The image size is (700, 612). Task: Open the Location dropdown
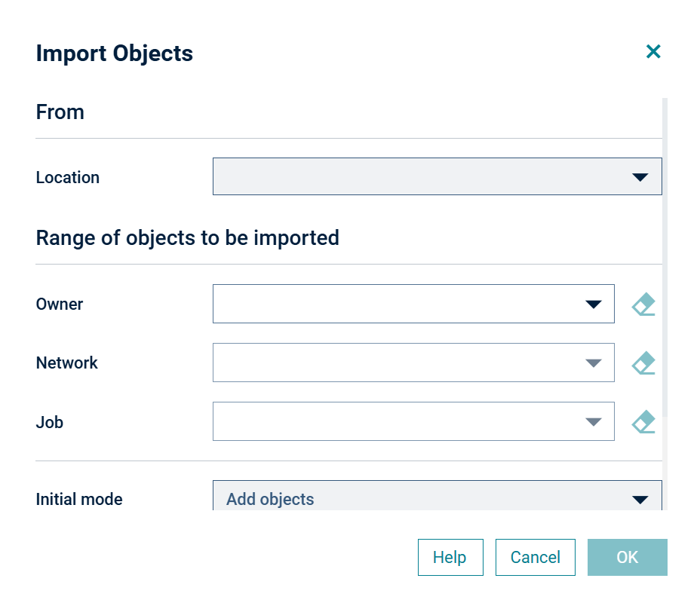click(437, 176)
